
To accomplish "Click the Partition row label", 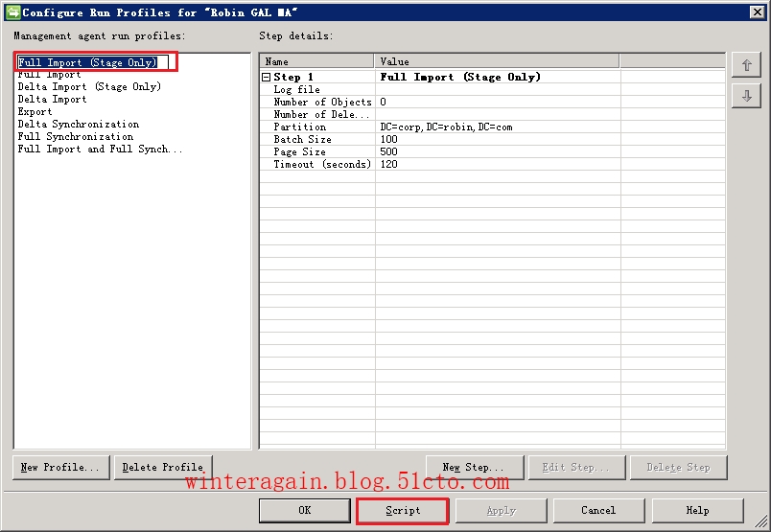I will point(300,127).
